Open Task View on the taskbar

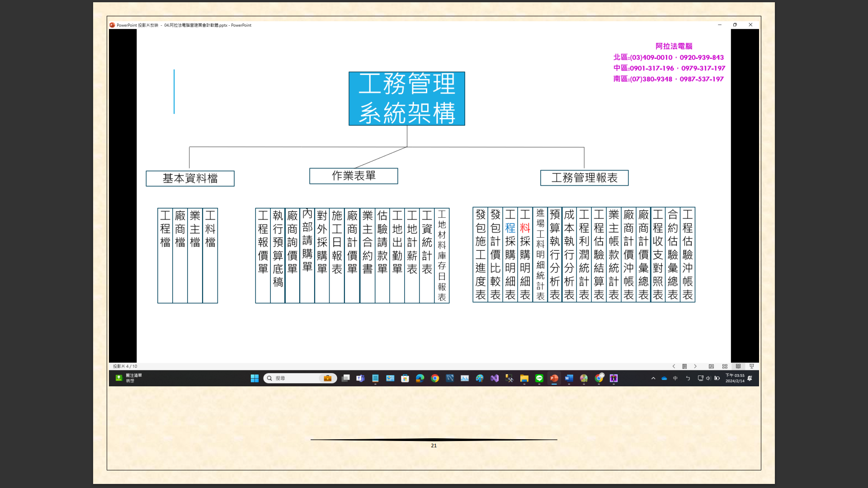coord(345,378)
